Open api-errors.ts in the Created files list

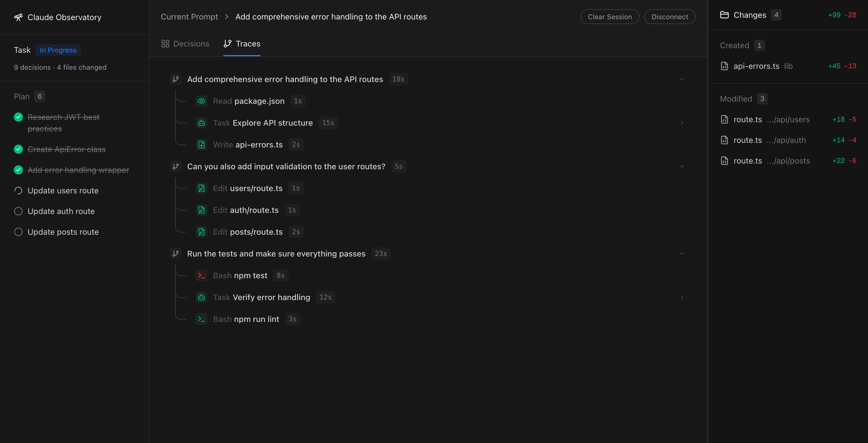(x=756, y=66)
